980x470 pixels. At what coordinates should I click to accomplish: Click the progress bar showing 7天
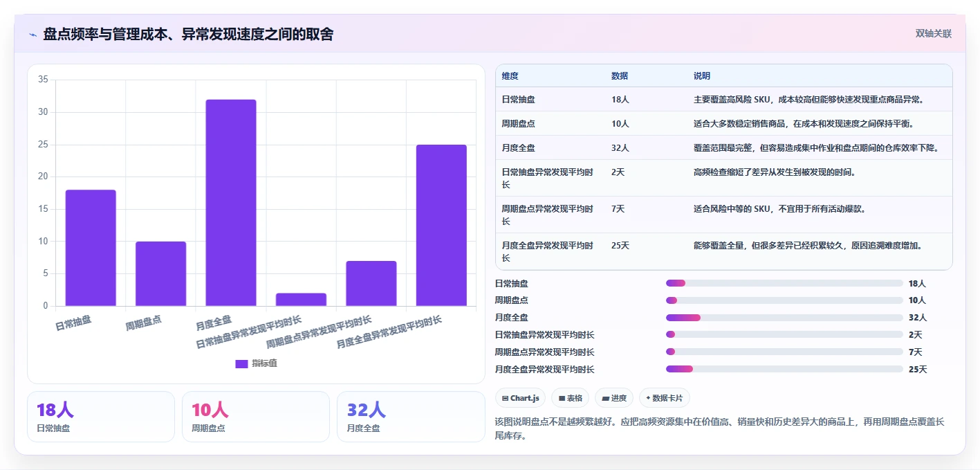coord(784,352)
